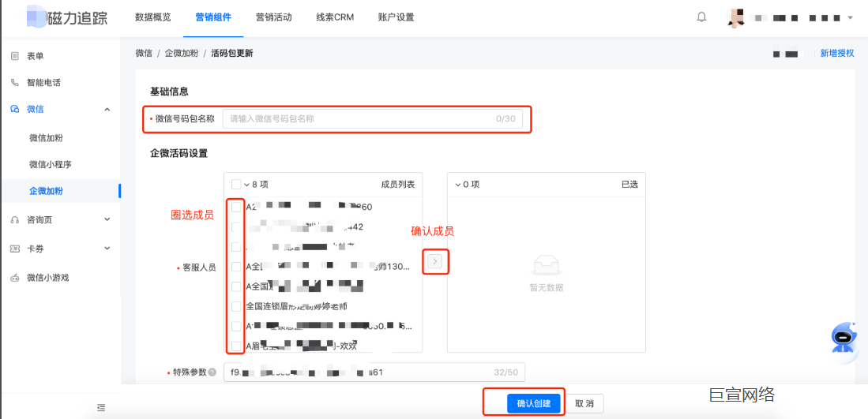Click the 特殊参数 input field
The width and height of the screenshot is (868, 419).
[x=374, y=372]
